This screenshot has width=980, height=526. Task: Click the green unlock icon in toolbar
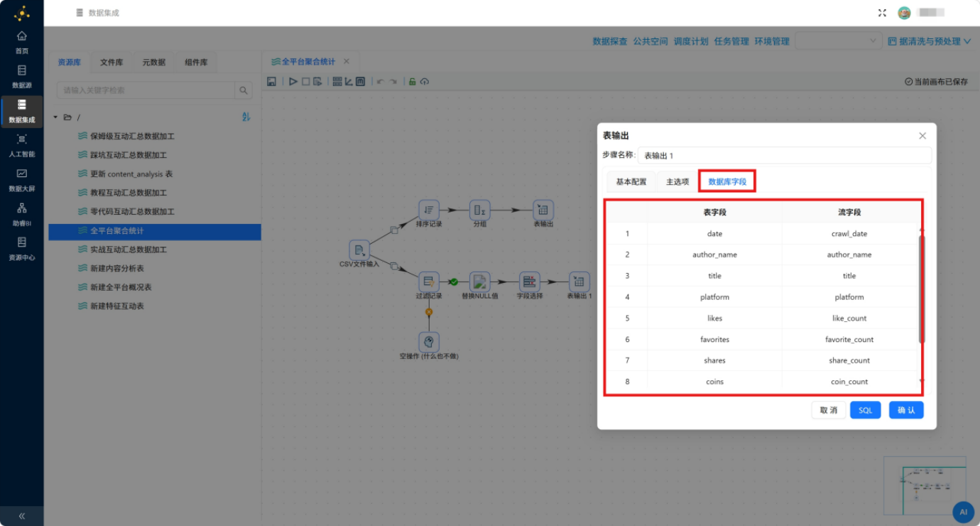tap(412, 82)
